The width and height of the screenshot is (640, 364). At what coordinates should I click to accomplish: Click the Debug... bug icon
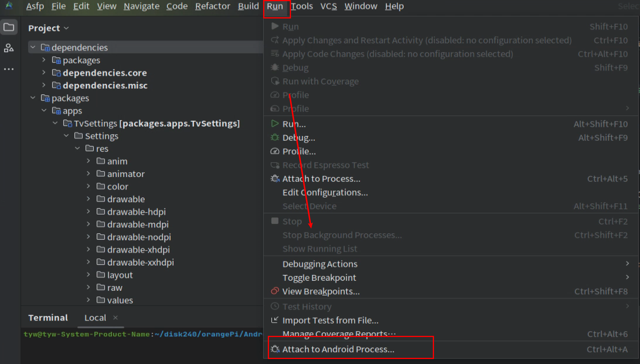[275, 137]
